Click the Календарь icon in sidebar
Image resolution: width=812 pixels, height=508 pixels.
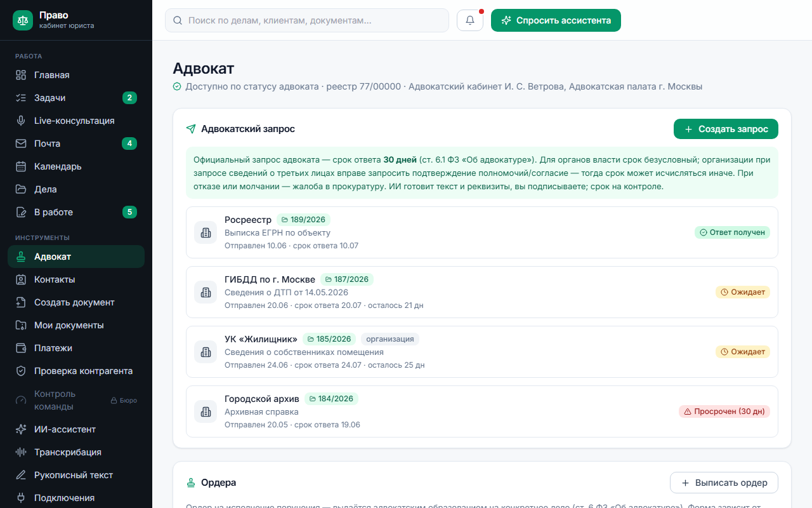tap(21, 166)
